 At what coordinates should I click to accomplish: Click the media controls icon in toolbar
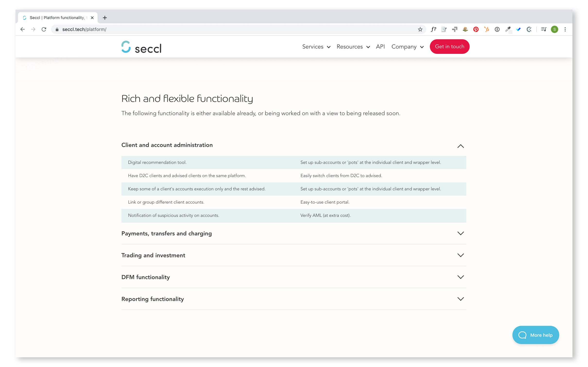click(x=544, y=29)
